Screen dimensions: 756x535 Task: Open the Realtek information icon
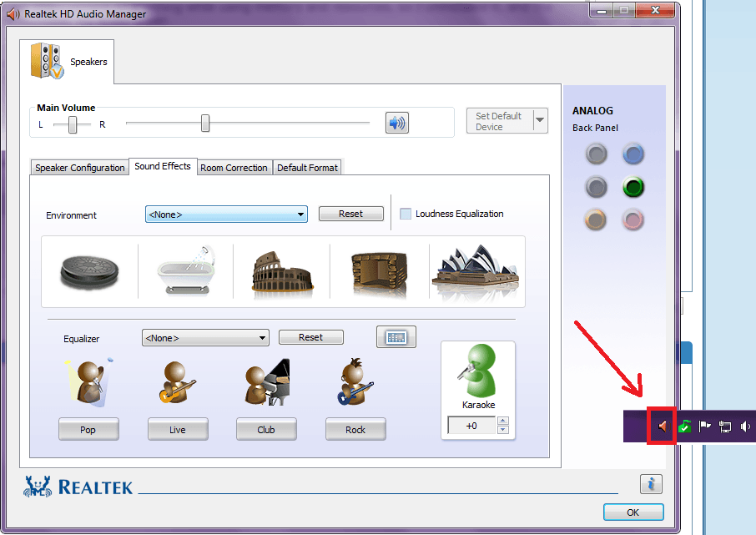[651, 483]
